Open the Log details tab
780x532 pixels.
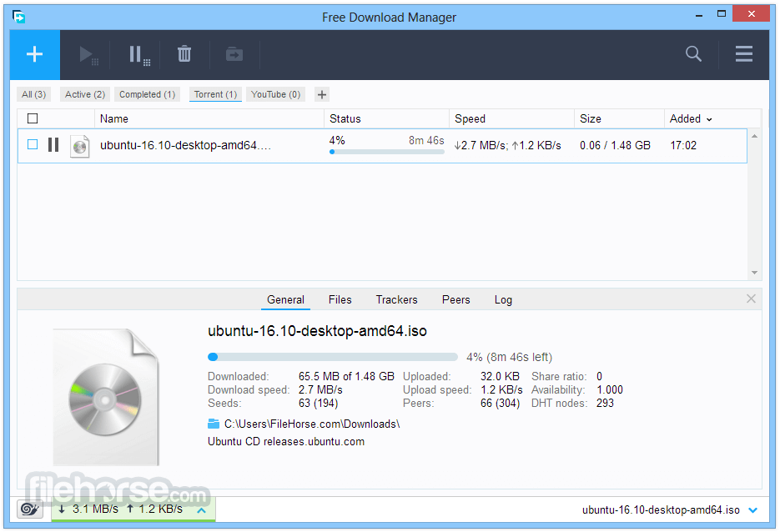click(x=503, y=300)
